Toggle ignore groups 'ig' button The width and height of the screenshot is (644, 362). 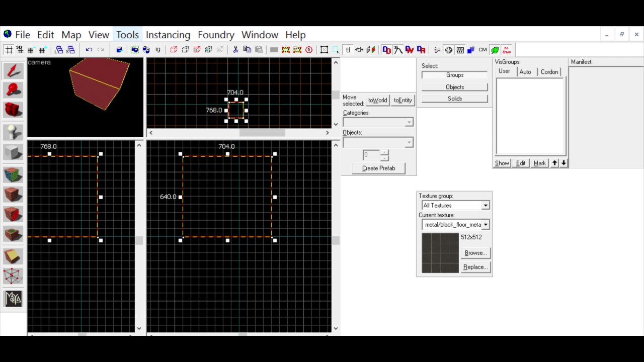click(158, 50)
